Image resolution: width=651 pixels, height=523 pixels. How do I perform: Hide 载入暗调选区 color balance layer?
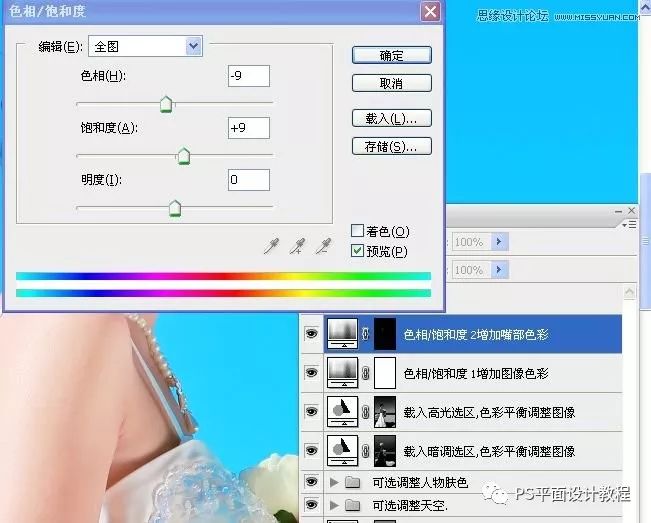pos(311,450)
